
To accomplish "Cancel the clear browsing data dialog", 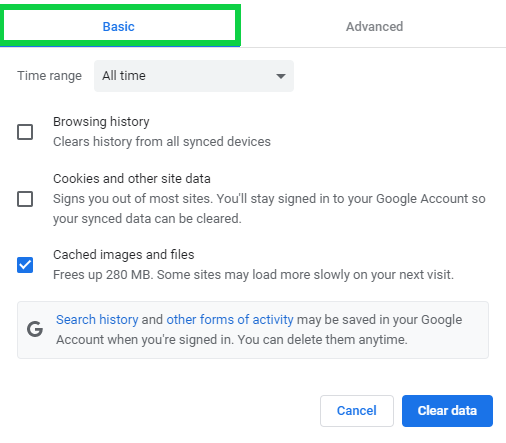I will pos(357,411).
